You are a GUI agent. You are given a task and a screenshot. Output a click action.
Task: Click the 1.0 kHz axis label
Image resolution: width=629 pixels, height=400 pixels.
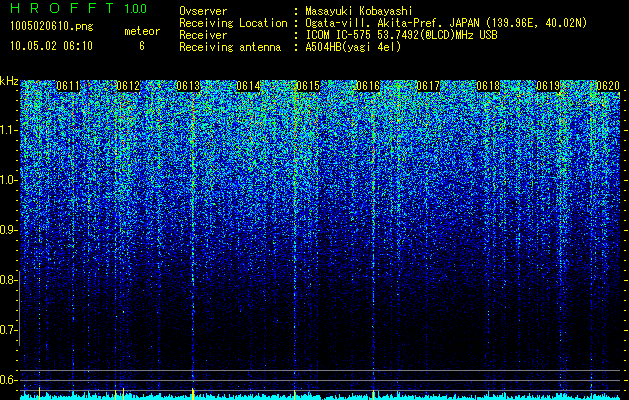point(8,180)
